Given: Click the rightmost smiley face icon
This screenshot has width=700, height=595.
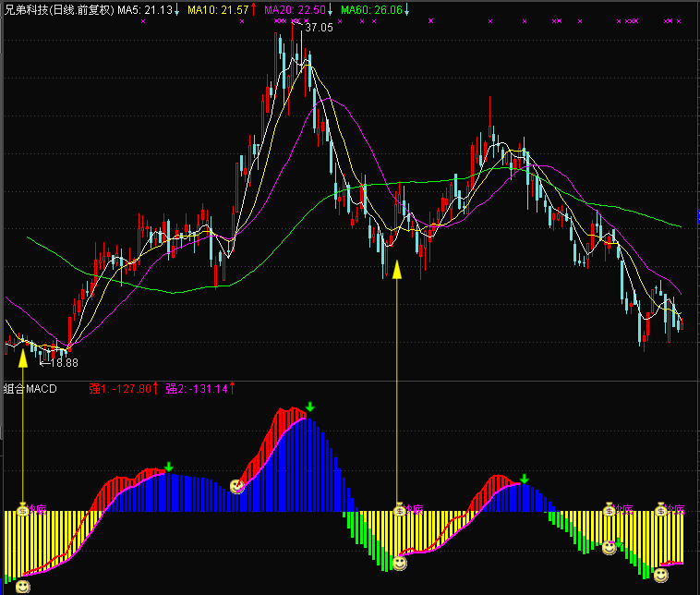Looking at the screenshot, I should coord(661,576).
